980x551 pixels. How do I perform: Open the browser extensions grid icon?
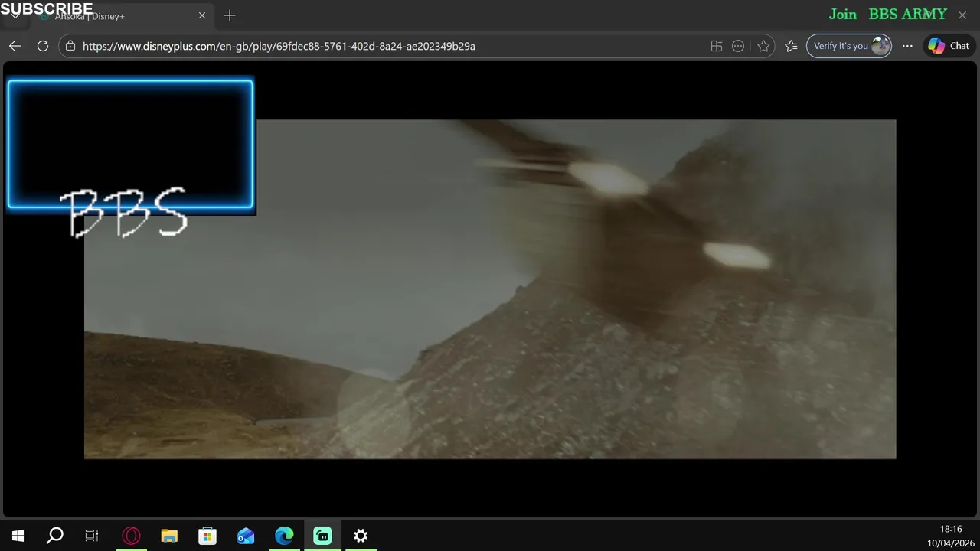coord(717,46)
